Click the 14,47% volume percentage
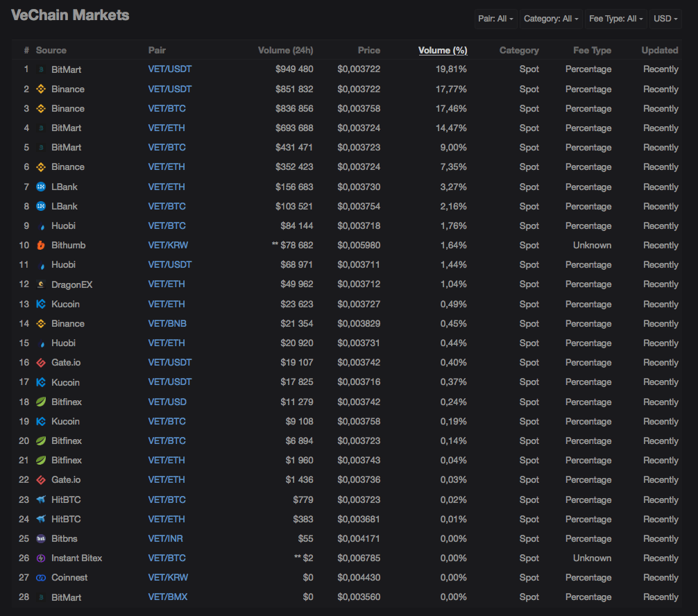 (x=452, y=128)
